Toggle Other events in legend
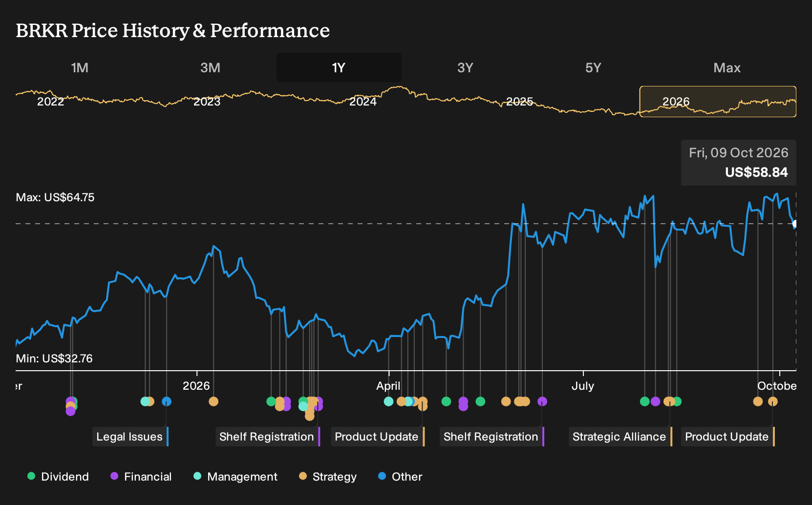 [400, 477]
